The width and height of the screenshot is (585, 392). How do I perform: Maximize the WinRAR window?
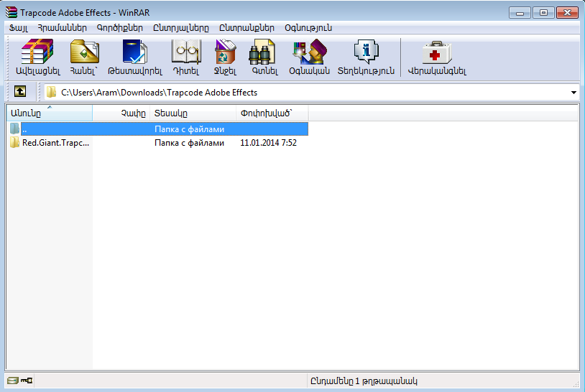(543, 13)
